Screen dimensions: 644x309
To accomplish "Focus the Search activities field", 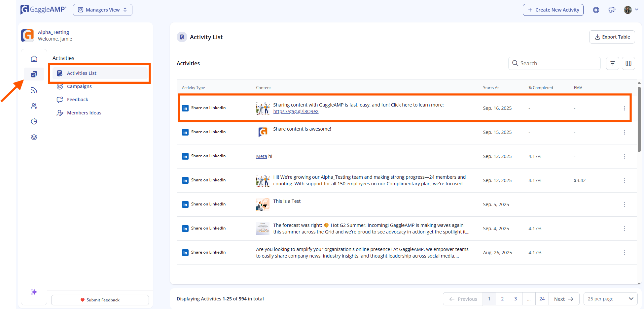I will click(x=555, y=63).
